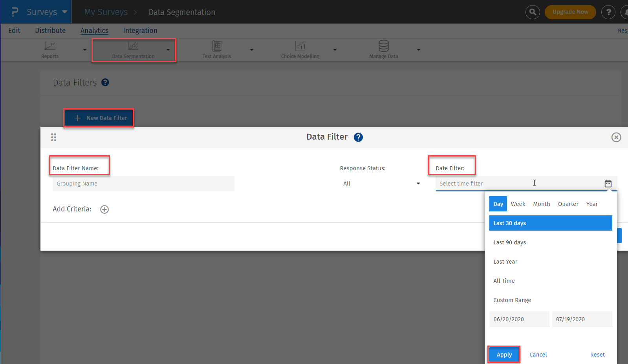The image size is (628, 364).
Task: Click the Reset link
Action: pos(597,355)
